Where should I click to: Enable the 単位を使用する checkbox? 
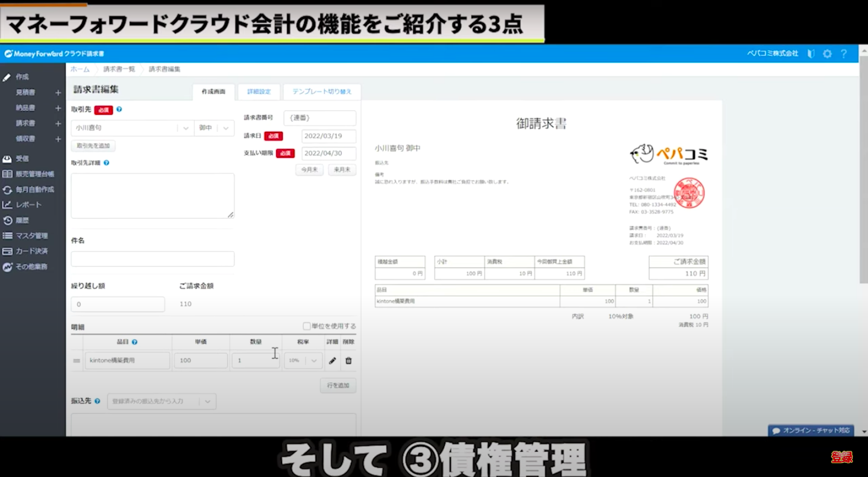pyautogui.click(x=307, y=326)
